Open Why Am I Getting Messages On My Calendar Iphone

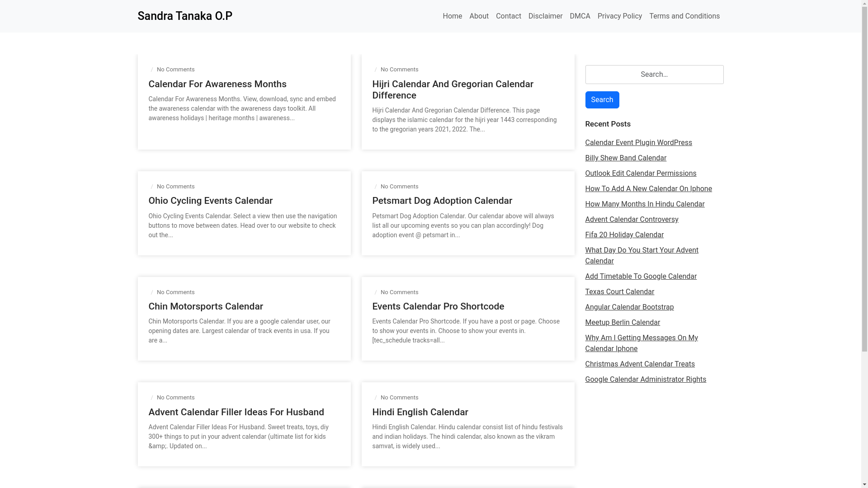[641, 343]
